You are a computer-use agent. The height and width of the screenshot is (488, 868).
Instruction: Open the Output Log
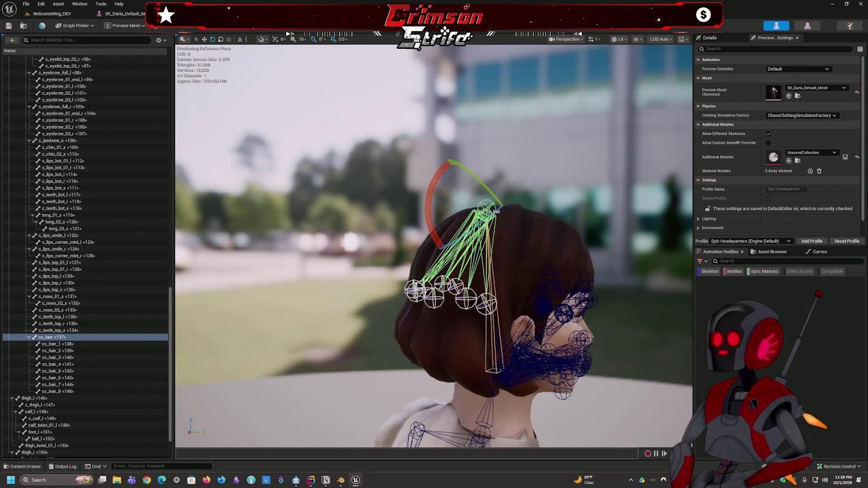[x=62, y=466]
